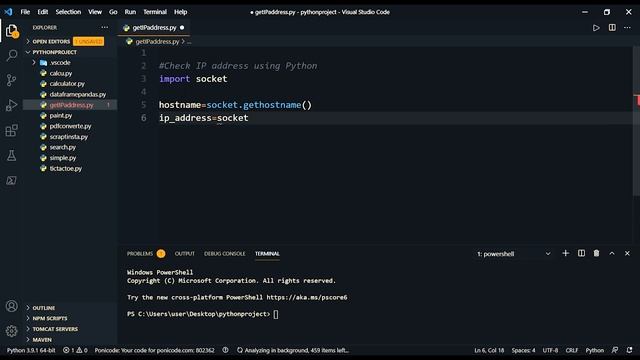Open Explorer views and more actions menu
This screenshot has width=640, height=360.
[x=105, y=27]
